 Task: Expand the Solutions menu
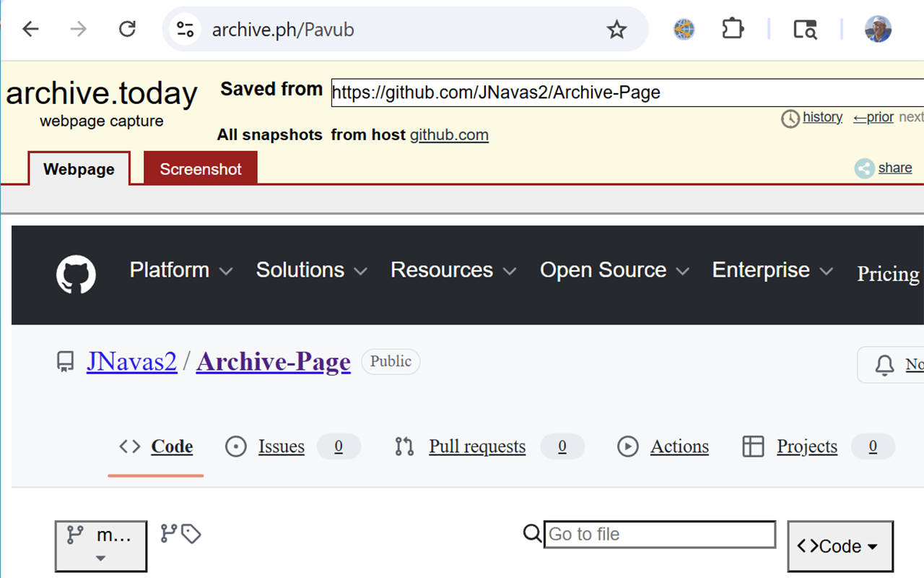click(x=312, y=270)
